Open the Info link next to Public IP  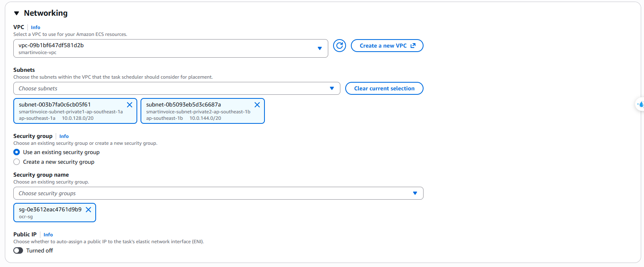click(48, 235)
